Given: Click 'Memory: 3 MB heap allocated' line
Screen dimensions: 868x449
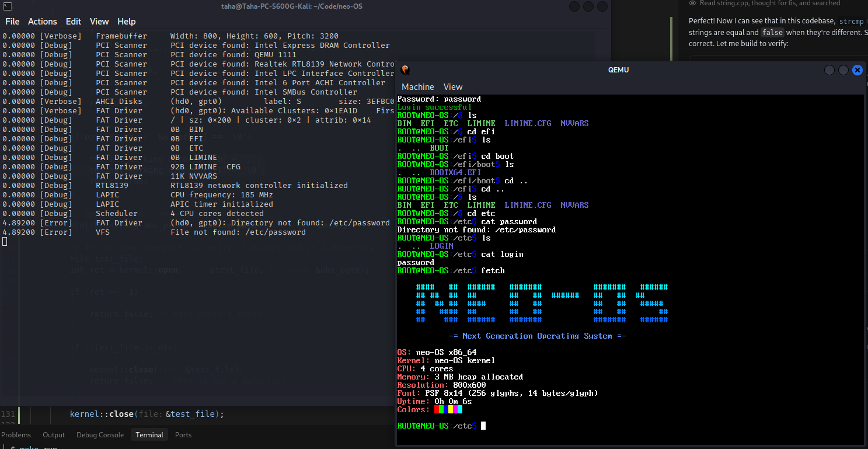Looking at the screenshot, I should pyautogui.click(x=460, y=377).
